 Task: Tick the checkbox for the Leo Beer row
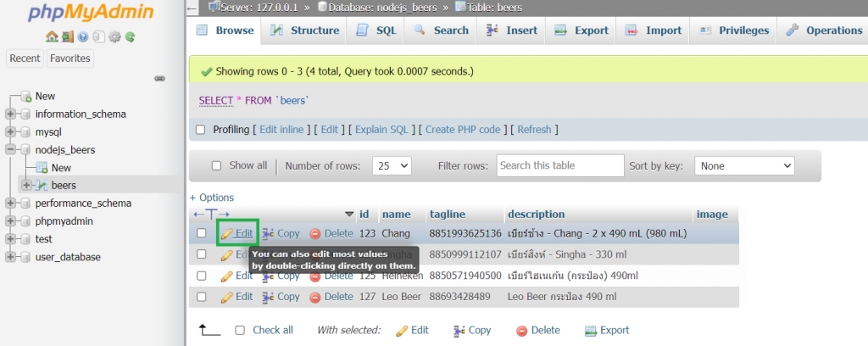[202, 297]
